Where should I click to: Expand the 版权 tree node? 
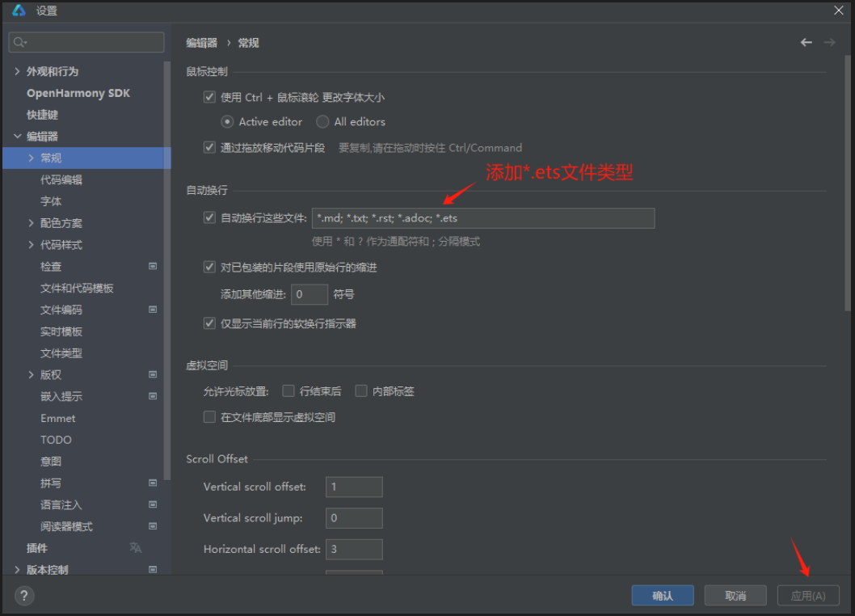point(31,374)
